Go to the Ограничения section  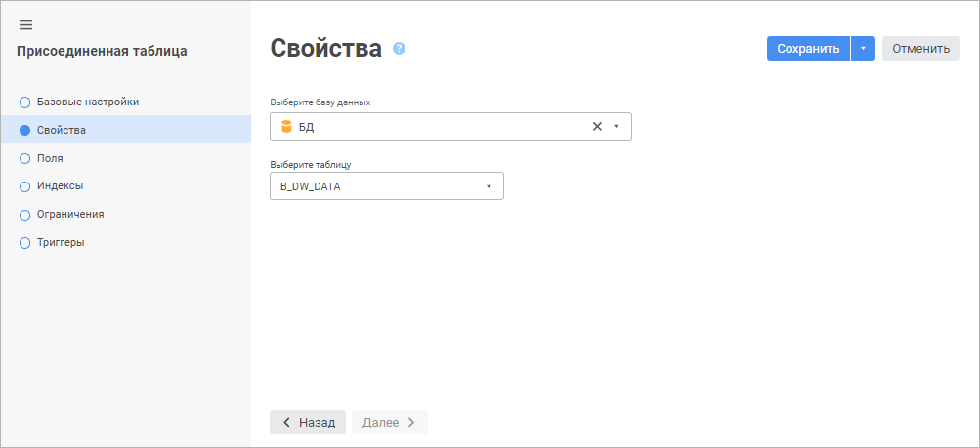pos(69,214)
